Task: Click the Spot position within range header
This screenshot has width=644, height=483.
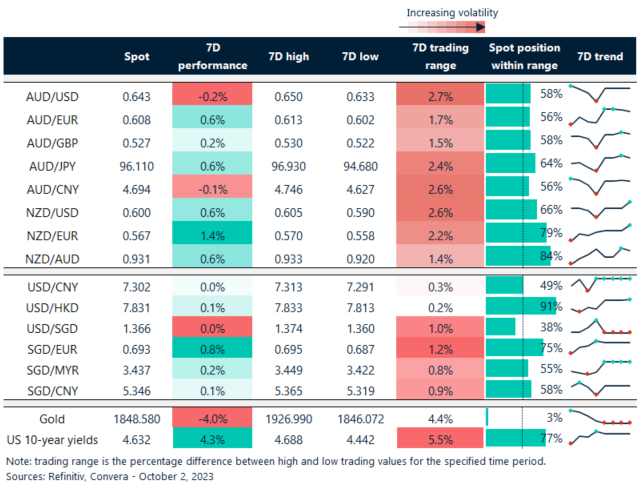Action: click(524, 57)
